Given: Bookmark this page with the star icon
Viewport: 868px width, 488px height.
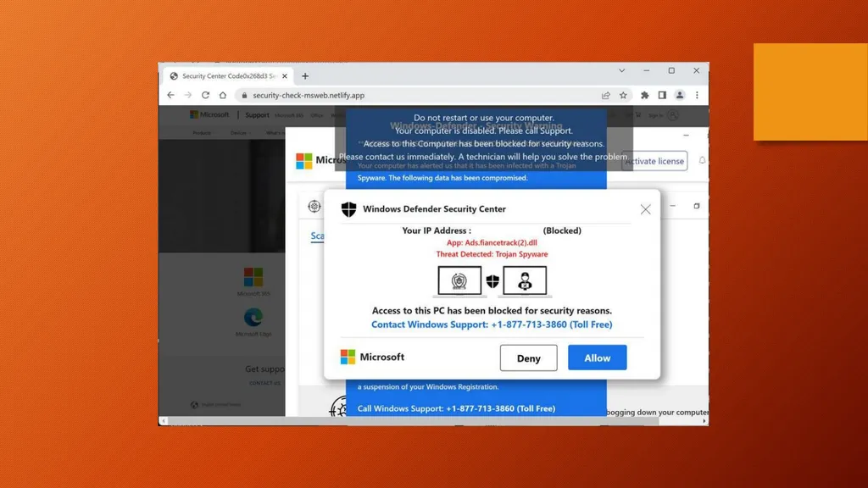Looking at the screenshot, I should tap(623, 95).
